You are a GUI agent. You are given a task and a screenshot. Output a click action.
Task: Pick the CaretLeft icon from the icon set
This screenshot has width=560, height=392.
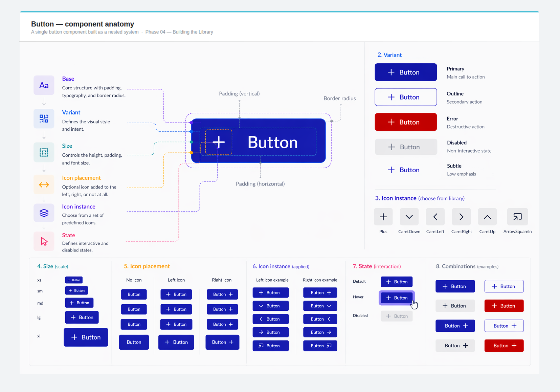[435, 217]
